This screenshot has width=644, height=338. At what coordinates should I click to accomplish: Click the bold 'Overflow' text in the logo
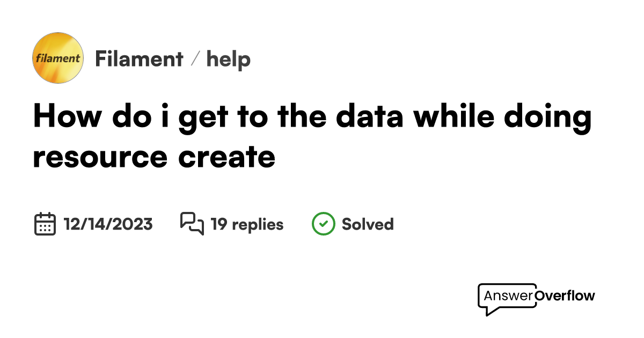pyautogui.click(x=564, y=296)
